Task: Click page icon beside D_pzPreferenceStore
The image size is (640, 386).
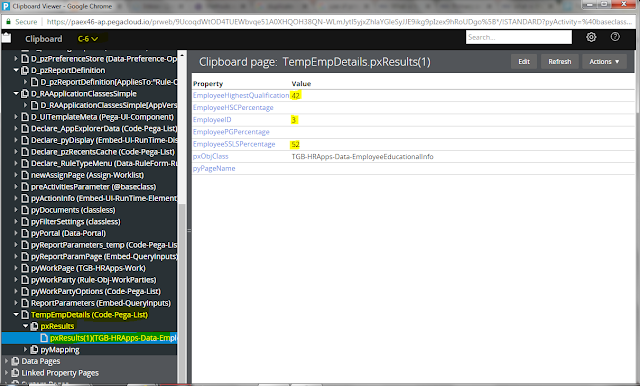Action: point(25,59)
